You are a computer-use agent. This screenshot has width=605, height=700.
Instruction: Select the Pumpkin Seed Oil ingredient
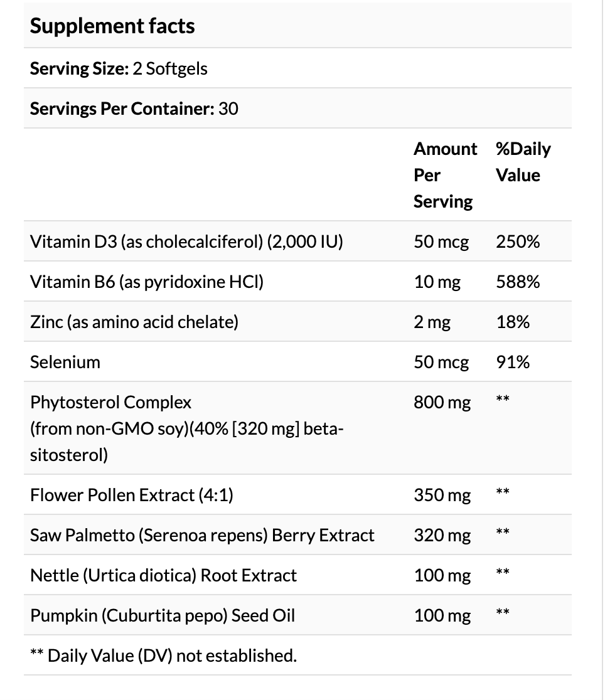tap(163, 615)
